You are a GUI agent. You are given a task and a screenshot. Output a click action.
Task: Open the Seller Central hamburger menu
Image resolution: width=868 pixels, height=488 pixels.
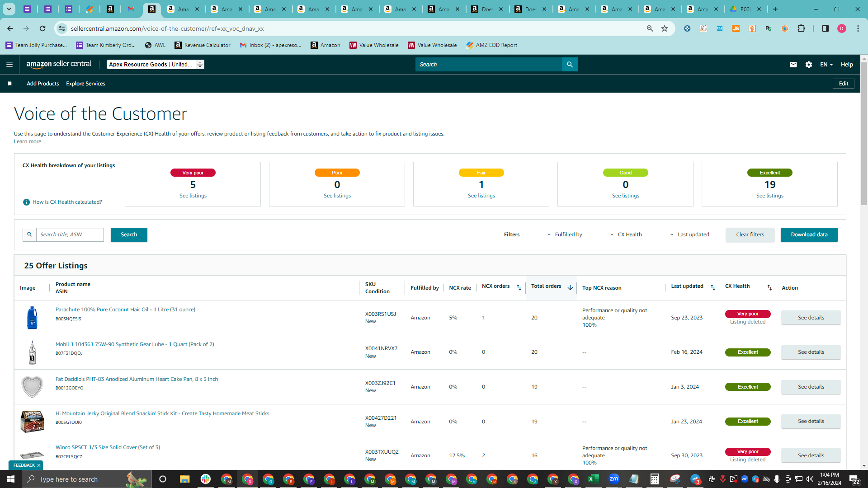[x=9, y=65]
